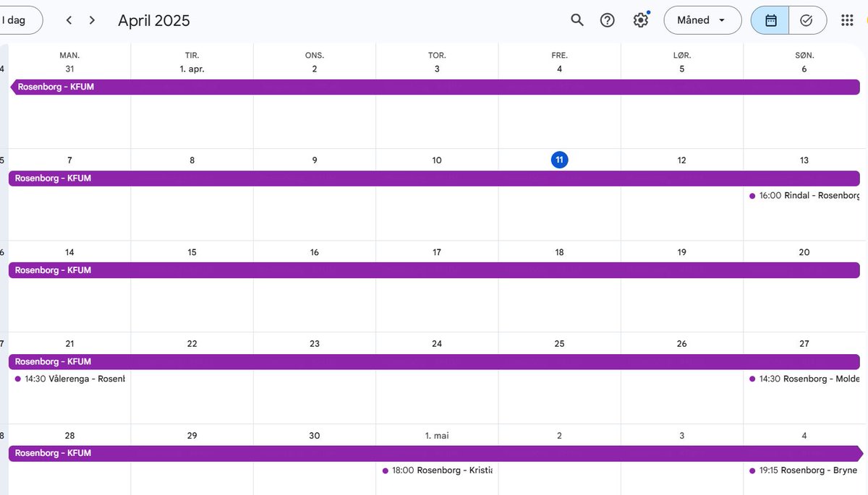The height and width of the screenshot is (495, 868).
Task: Select date number 24
Action: tap(437, 344)
